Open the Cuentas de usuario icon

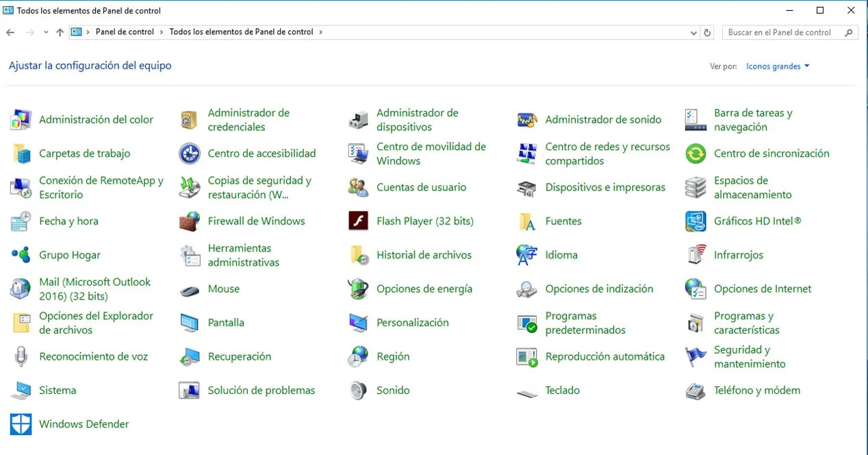[x=358, y=187]
